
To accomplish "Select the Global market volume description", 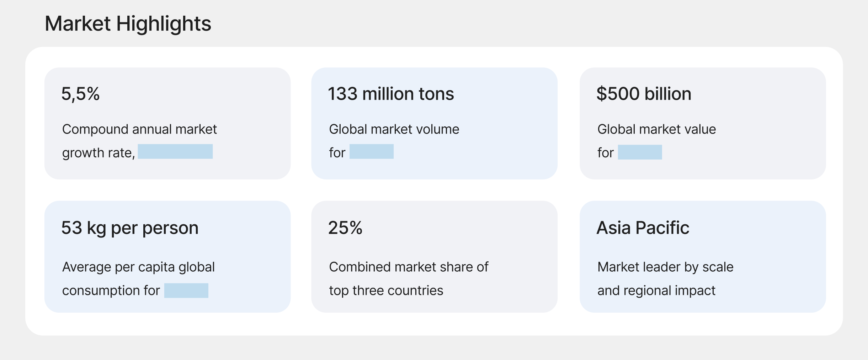I will click(x=394, y=129).
